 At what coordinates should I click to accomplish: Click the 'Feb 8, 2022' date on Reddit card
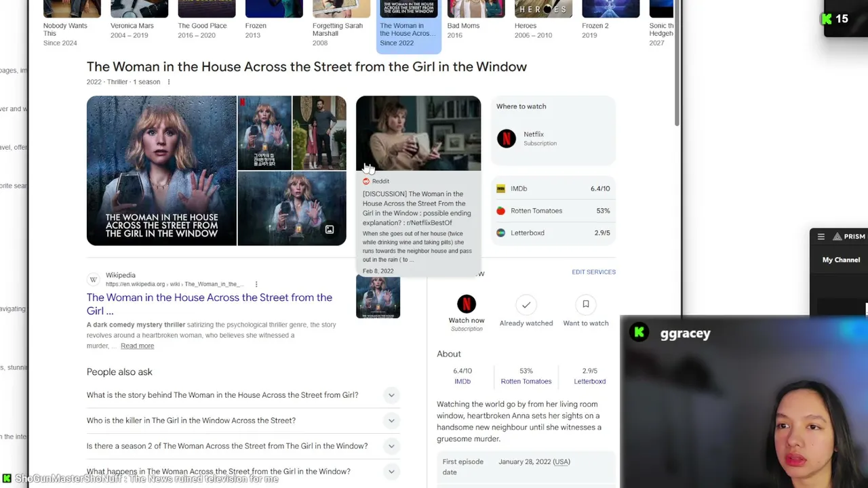point(378,271)
